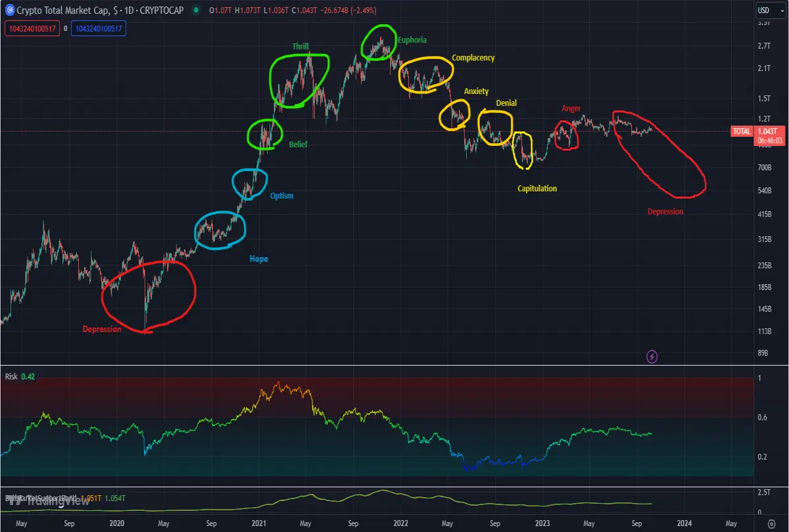The image size is (789, 532).
Task: Select the Denial text annotation
Action: [x=506, y=103]
